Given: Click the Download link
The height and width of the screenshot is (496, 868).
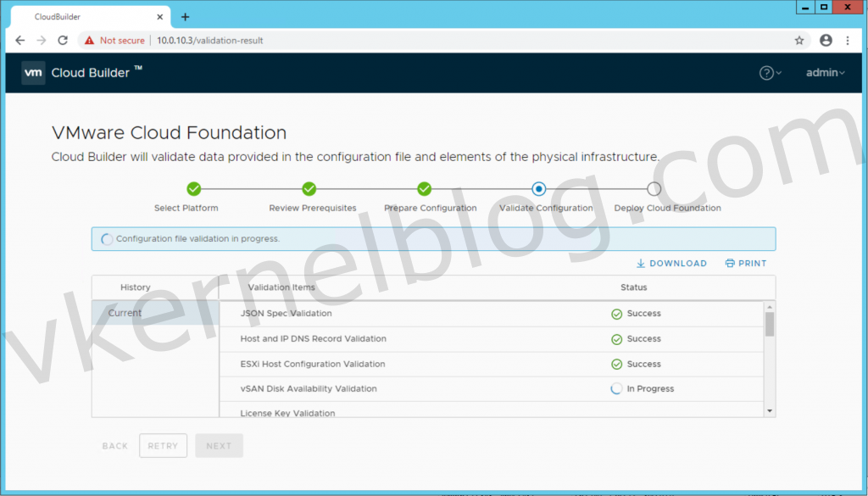Looking at the screenshot, I should coord(671,264).
